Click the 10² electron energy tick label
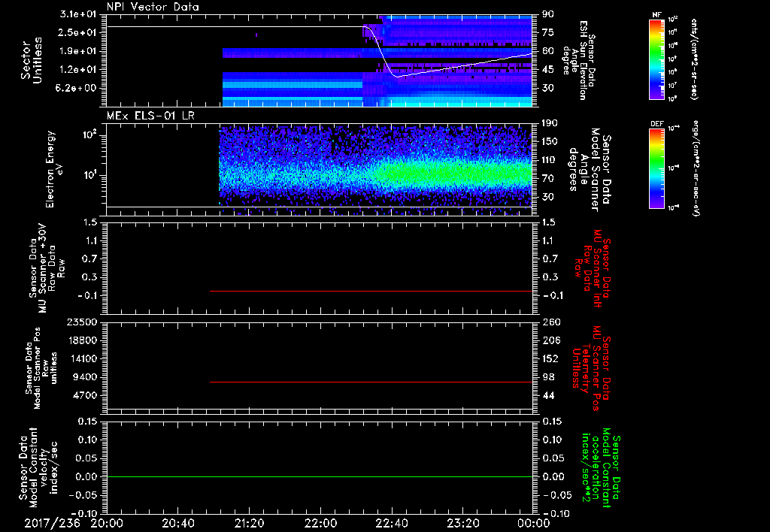Screen dimensions: 770x532 [x=89, y=135]
